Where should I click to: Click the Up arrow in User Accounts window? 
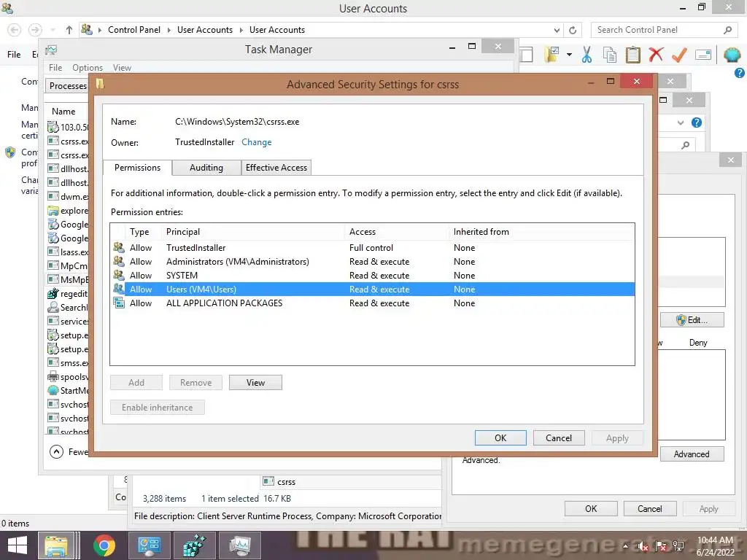69,30
